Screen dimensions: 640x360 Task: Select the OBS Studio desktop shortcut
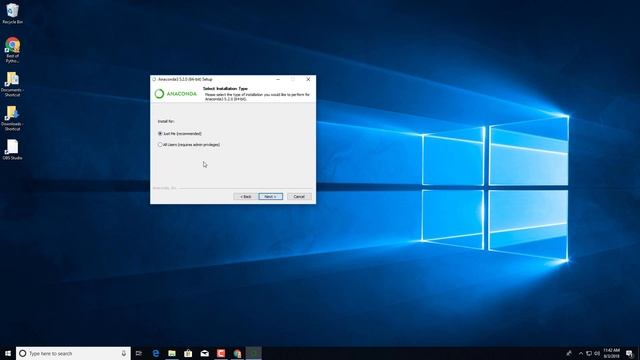pyautogui.click(x=12, y=149)
